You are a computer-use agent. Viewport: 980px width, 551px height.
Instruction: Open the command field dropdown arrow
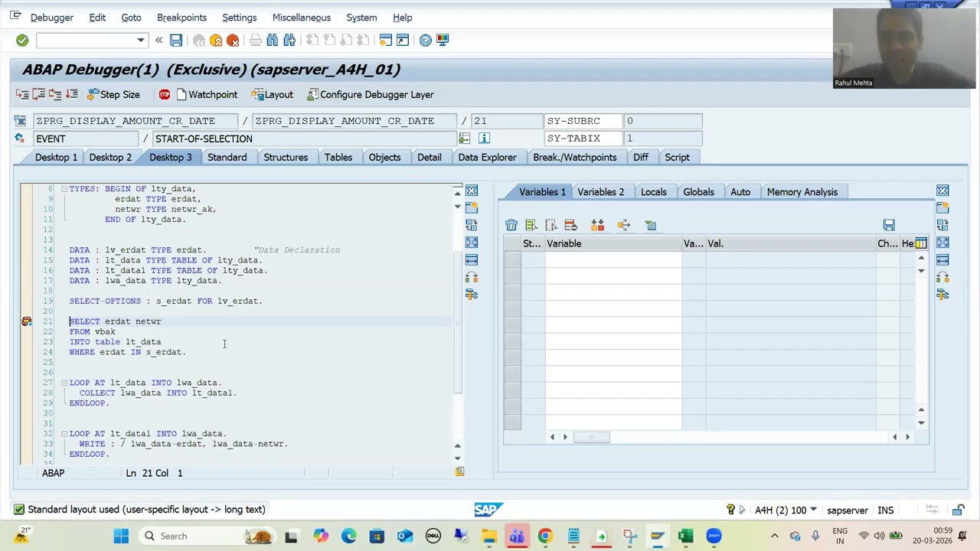coord(140,40)
